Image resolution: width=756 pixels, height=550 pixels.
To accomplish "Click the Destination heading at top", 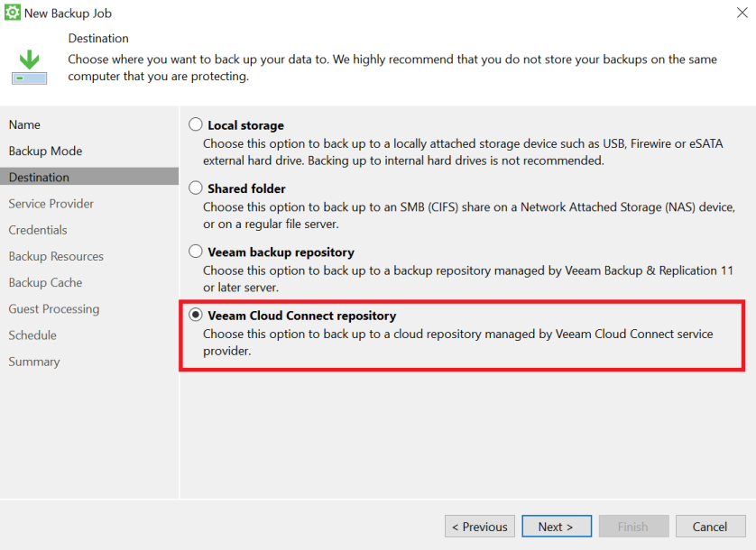I will pyautogui.click(x=98, y=38).
